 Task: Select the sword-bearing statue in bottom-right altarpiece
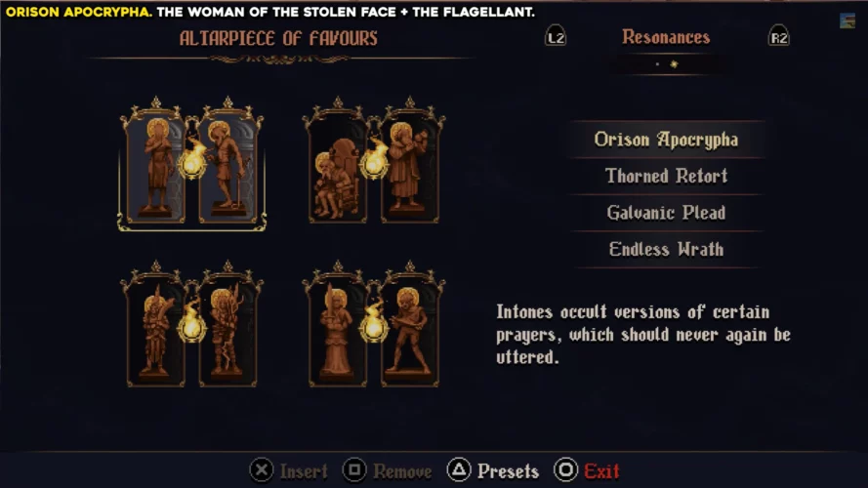tap(337, 331)
